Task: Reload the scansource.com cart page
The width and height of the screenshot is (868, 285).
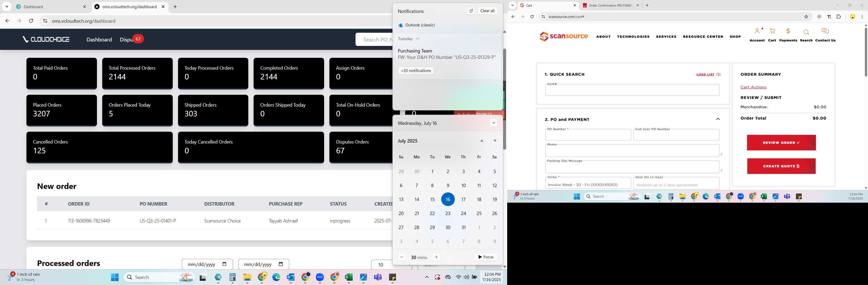Action: pyautogui.click(x=532, y=16)
